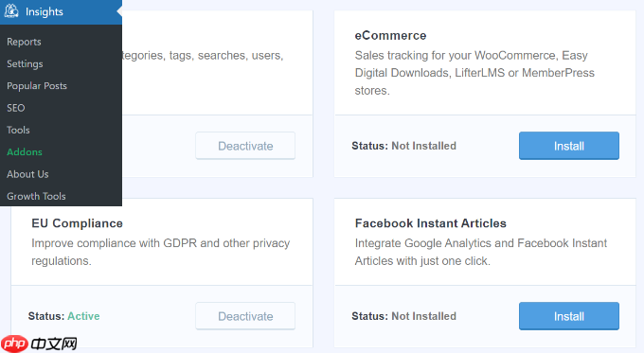Open the Reports submenu item
The image size is (644, 353).
click(x=24, y=42)
